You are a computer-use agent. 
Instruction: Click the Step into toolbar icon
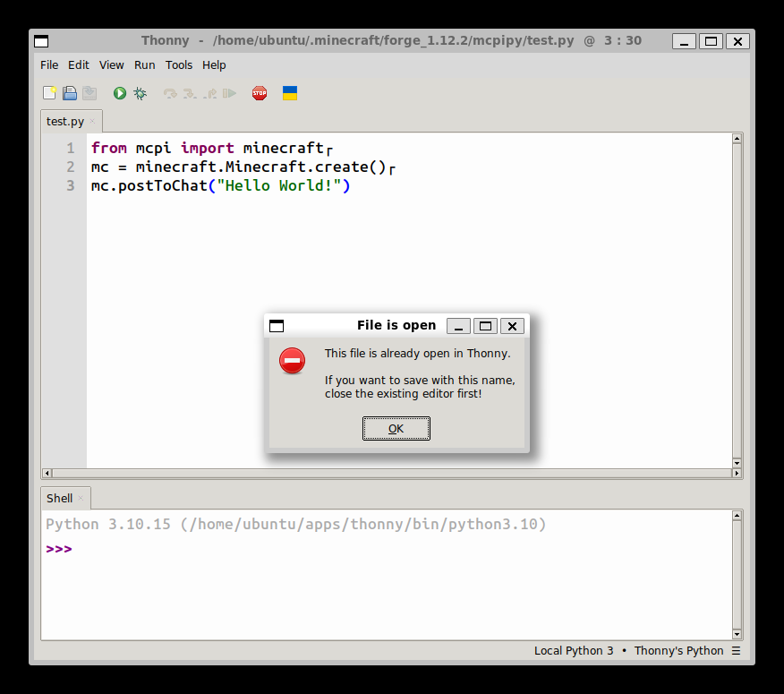click(x=190, y=93)
